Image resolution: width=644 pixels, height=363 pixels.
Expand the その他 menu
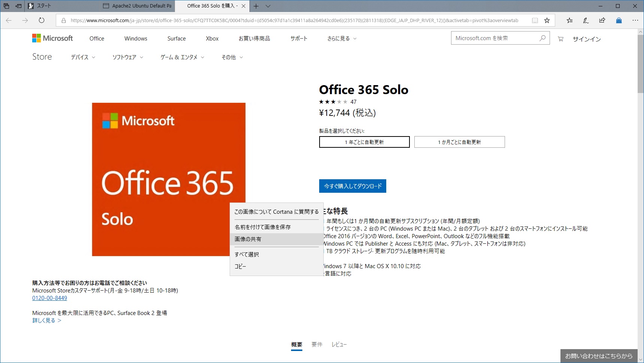click(232, 57)
